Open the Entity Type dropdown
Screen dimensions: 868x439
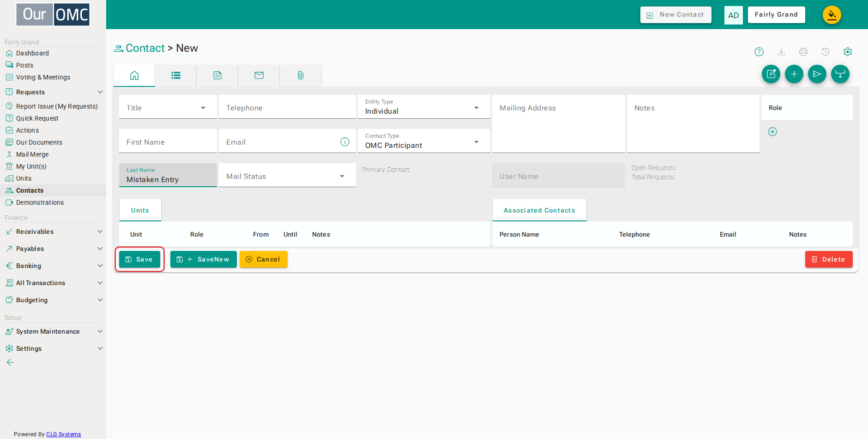[x=424, y=107]
